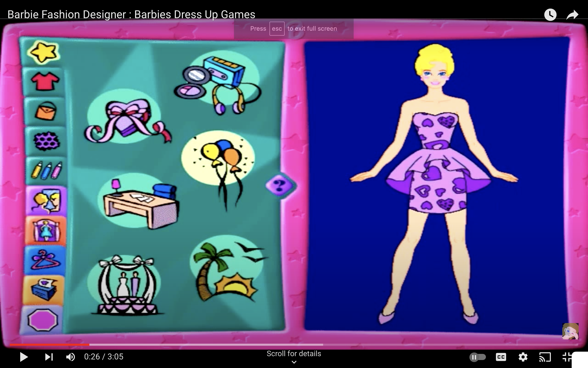Click the purple question mark help button

280,185
